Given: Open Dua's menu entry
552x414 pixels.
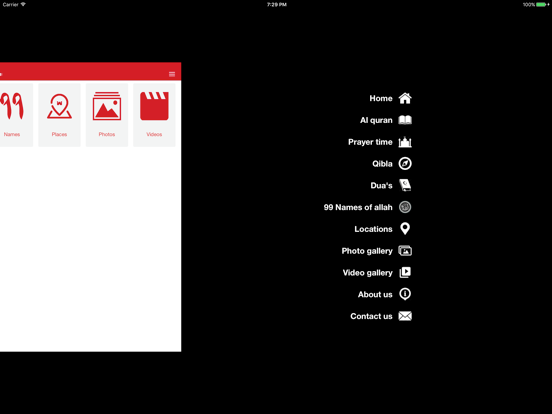Looking at the screenshot, I should pyautogui.click(x=381, y=186).
